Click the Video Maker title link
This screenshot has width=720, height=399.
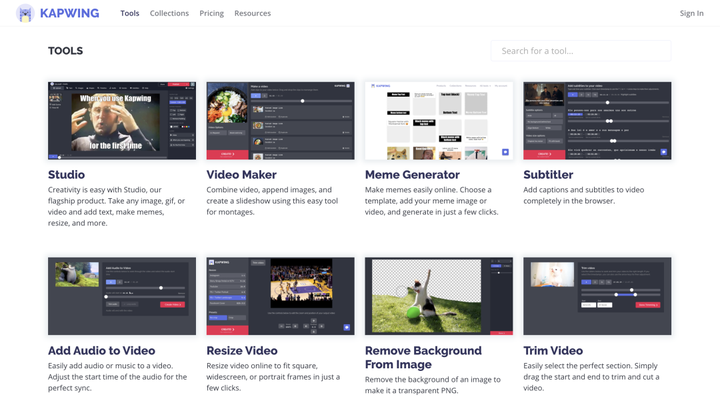click(x=241, y=174)
